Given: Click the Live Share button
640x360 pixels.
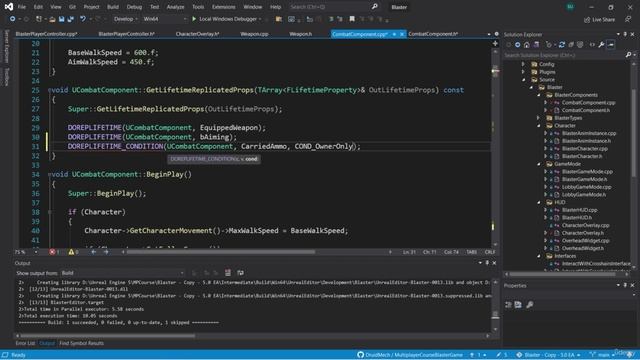Looking at the screenshot, I should (x=600, y=19).
